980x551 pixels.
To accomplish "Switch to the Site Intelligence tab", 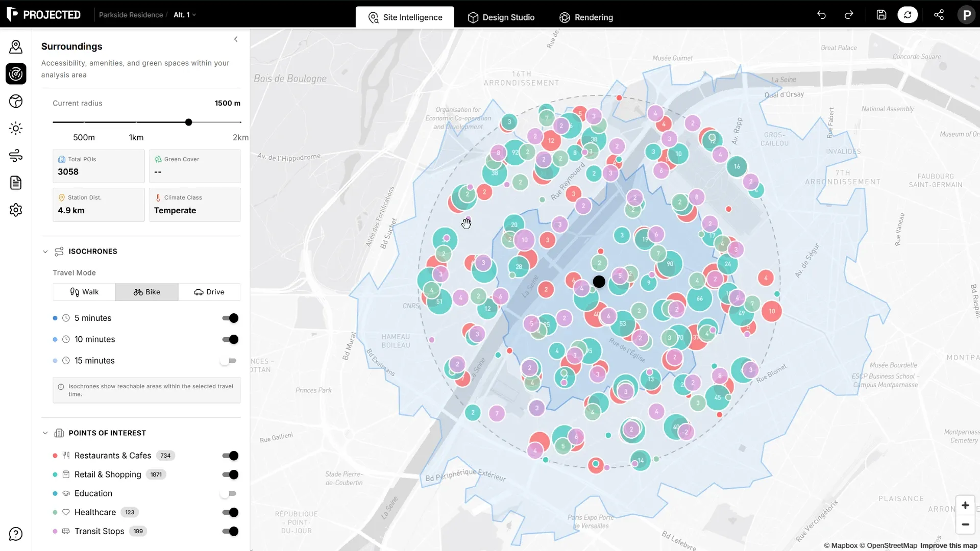I will (405, 17).
